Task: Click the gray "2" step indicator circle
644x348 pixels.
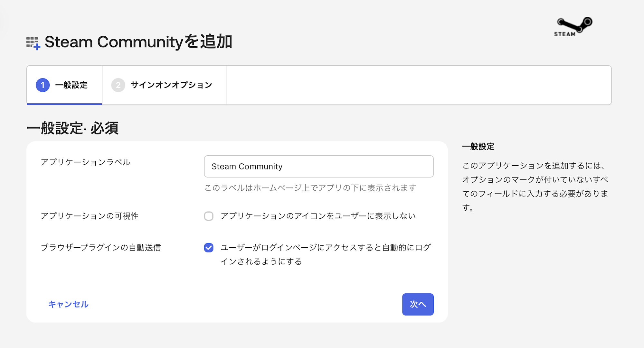Action: [119, 85]
